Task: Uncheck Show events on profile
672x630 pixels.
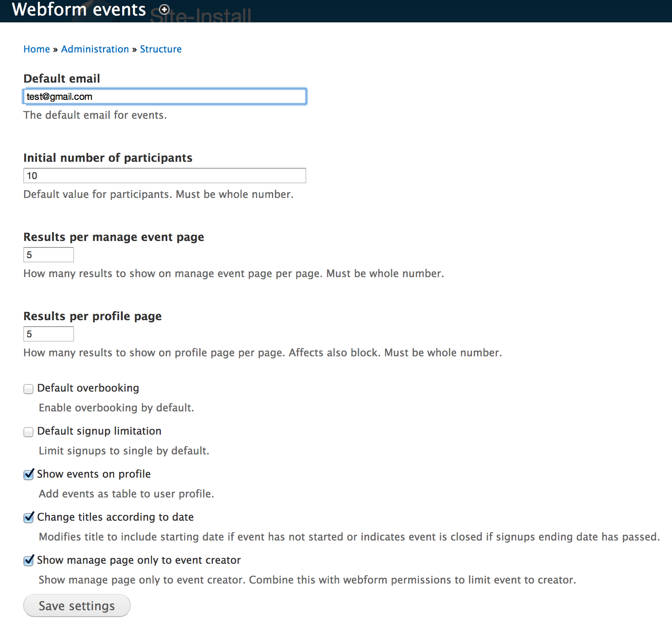Action: coord(28,475)
